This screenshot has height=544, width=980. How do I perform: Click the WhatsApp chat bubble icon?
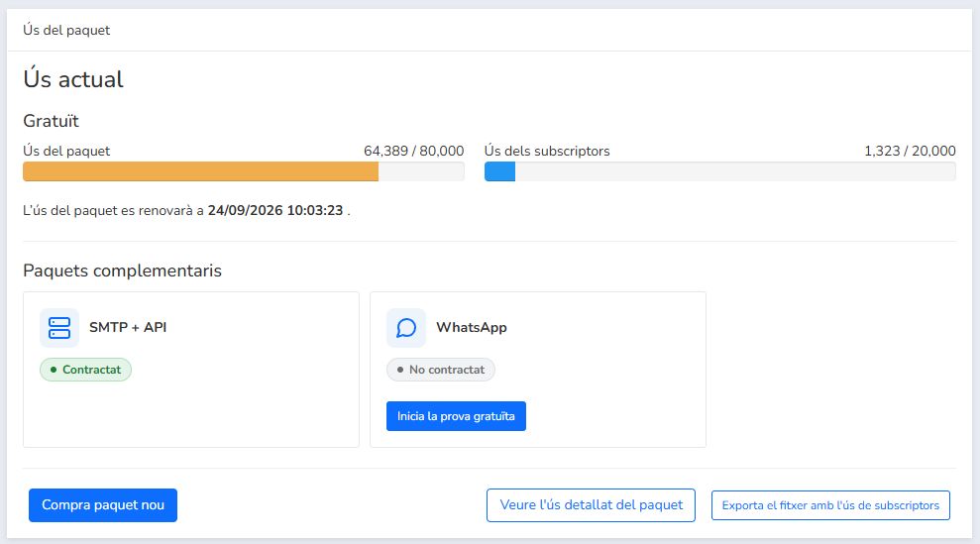point(406,328)
